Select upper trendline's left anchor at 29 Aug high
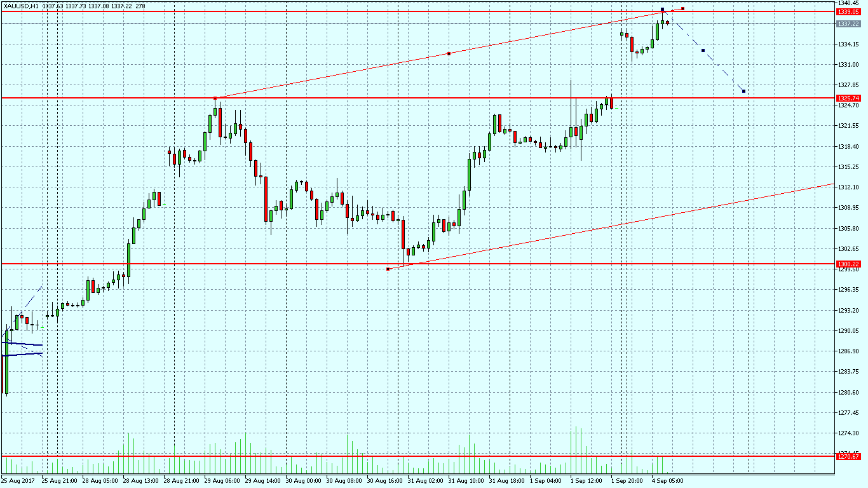The image size is (868, 488). 215,98
